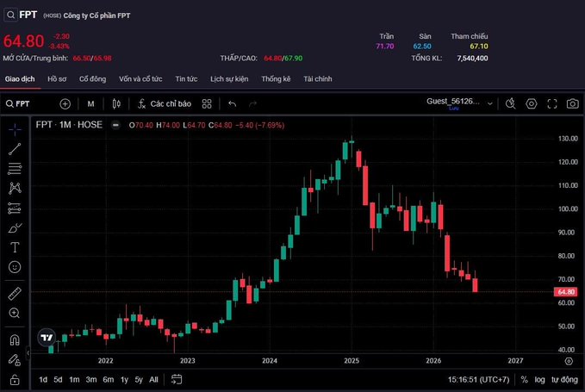Expand the Guest_56126 layout dropdown
Image resolution: width=585 pixels, height=392 pixels.
[x=490, y=103]
